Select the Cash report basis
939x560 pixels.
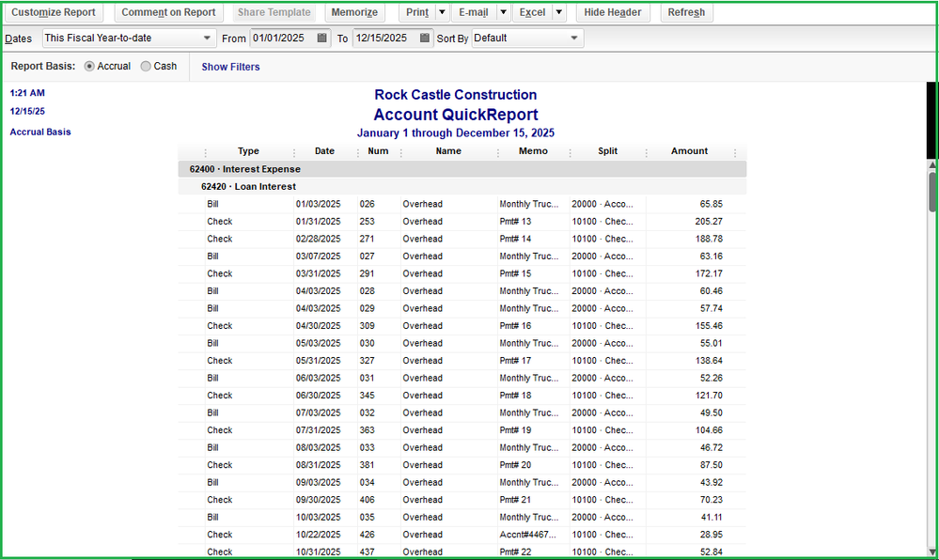tap(146, 67)
